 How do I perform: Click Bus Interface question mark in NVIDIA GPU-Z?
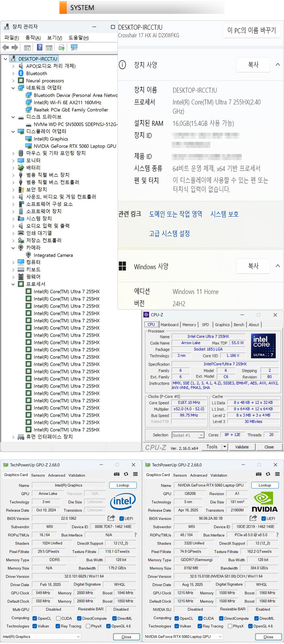pyautogui.click(x=277, y=535)
